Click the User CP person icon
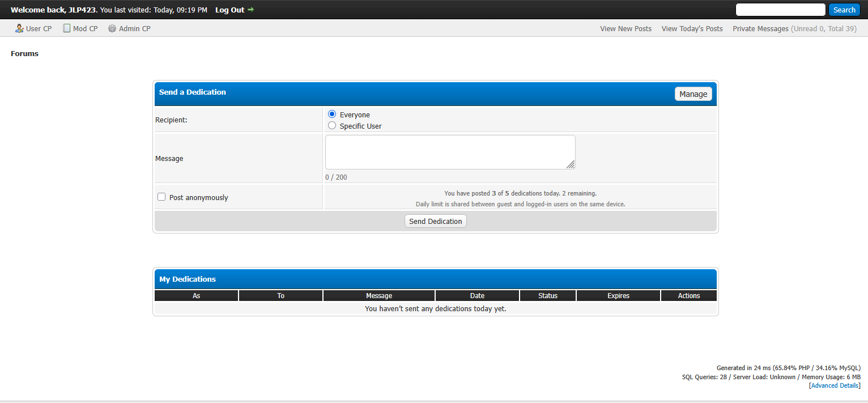Image resolution: width=868 pixels, height=403 pixels. [x=19, y=28]
